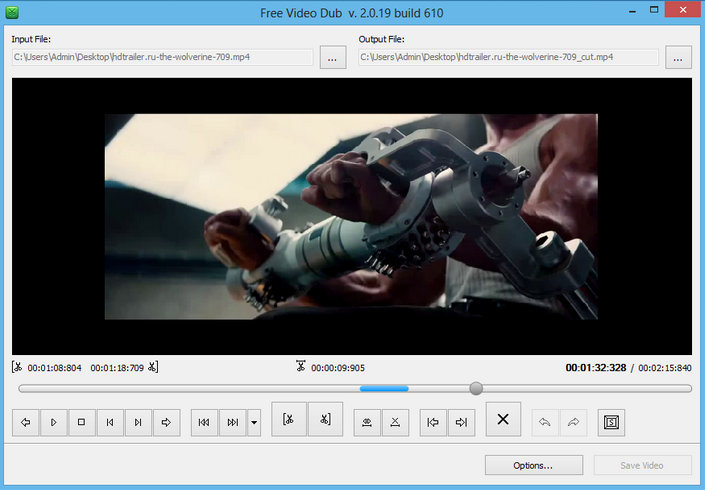This screenshot has width=705, height=490.
Task: Click the selection end time 00:01:18:709
Action: coord(117,368)
